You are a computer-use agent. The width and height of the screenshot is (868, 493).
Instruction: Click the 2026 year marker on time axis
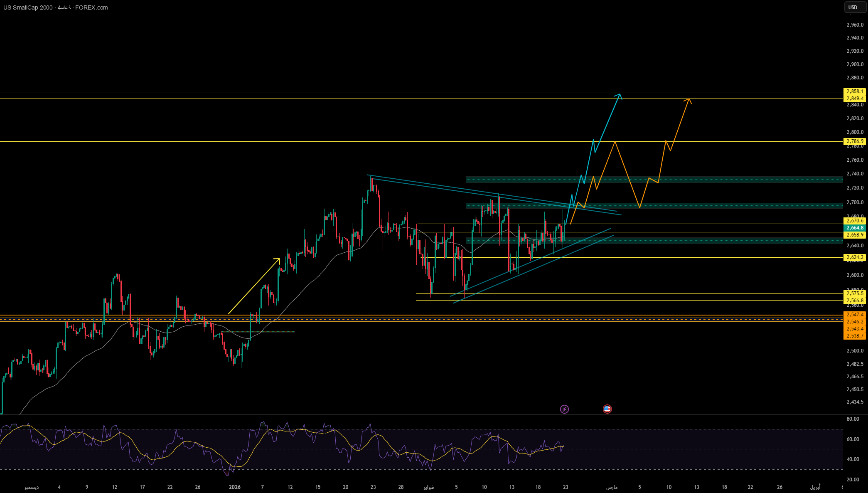pyautogui.click(x=235, y=487)
